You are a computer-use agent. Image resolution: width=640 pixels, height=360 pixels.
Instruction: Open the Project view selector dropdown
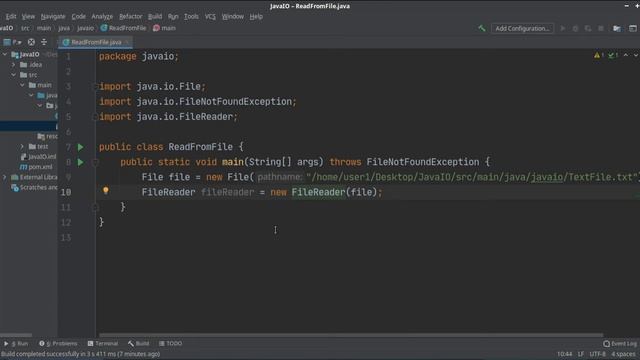(12, 42)
